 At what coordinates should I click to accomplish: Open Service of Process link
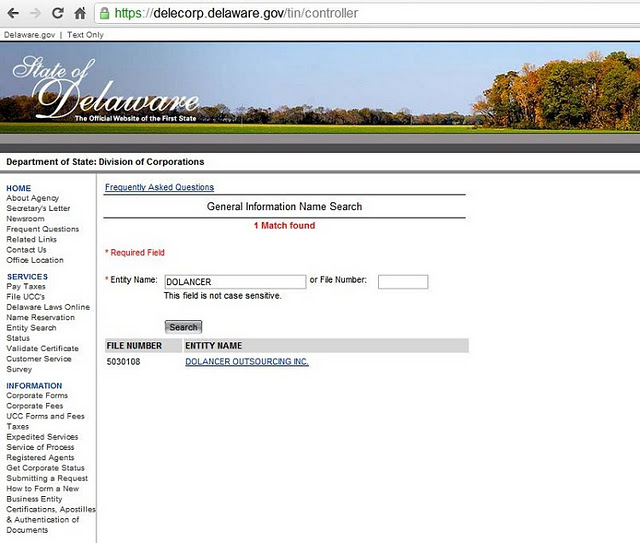pyautogui.click(x=40, y=447)
